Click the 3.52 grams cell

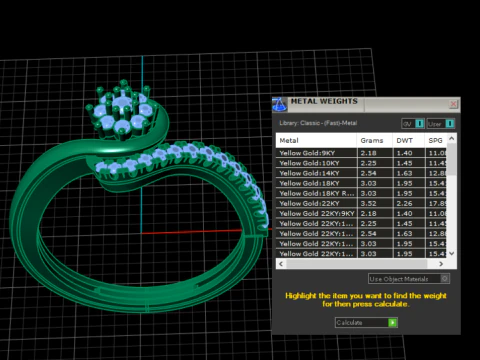pyautogui.click(x=375, y=203)
